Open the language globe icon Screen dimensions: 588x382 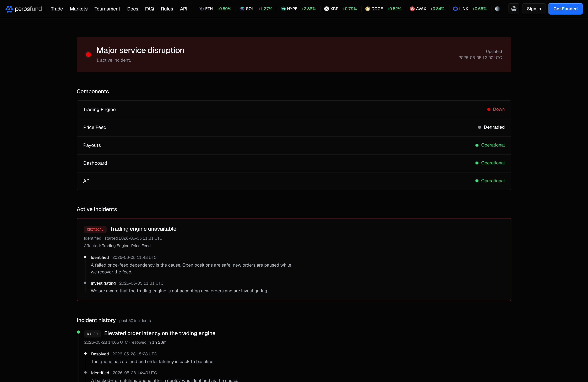[x=514, y=9]
